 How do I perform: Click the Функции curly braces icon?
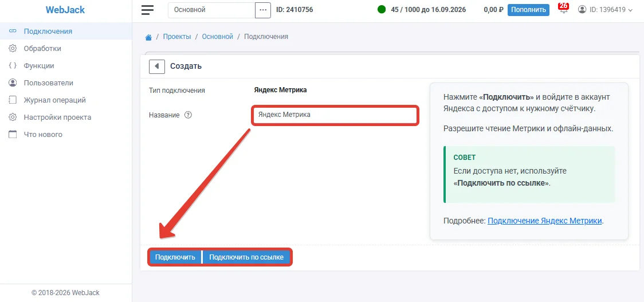13,66
